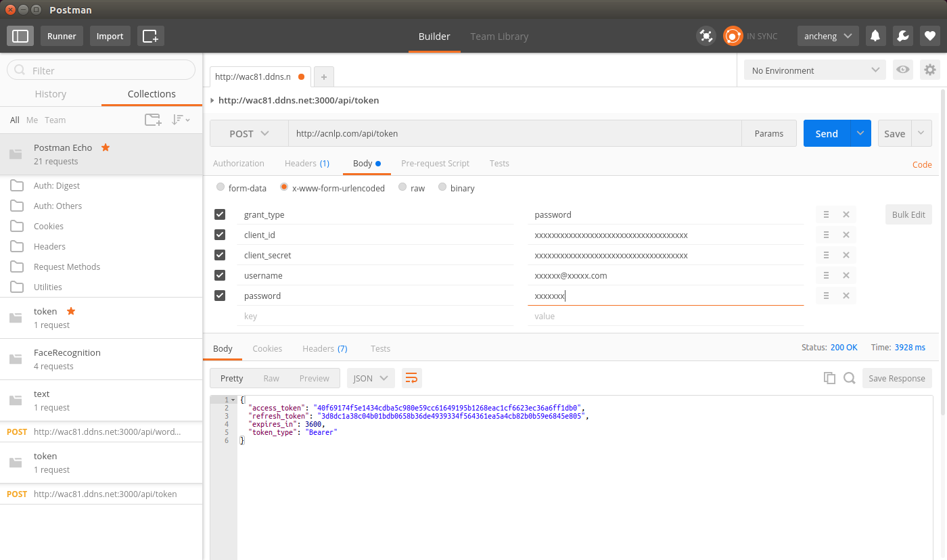Create a new collection folder icon
The width and height of the screenshot is (947, 560).
pyautogui.click(x=153, y=120)
